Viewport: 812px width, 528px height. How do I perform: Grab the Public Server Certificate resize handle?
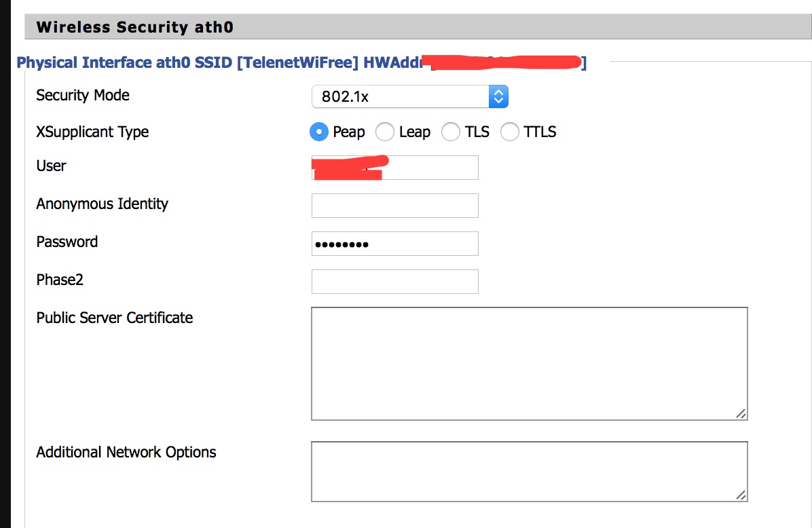[x=741, y=413]
